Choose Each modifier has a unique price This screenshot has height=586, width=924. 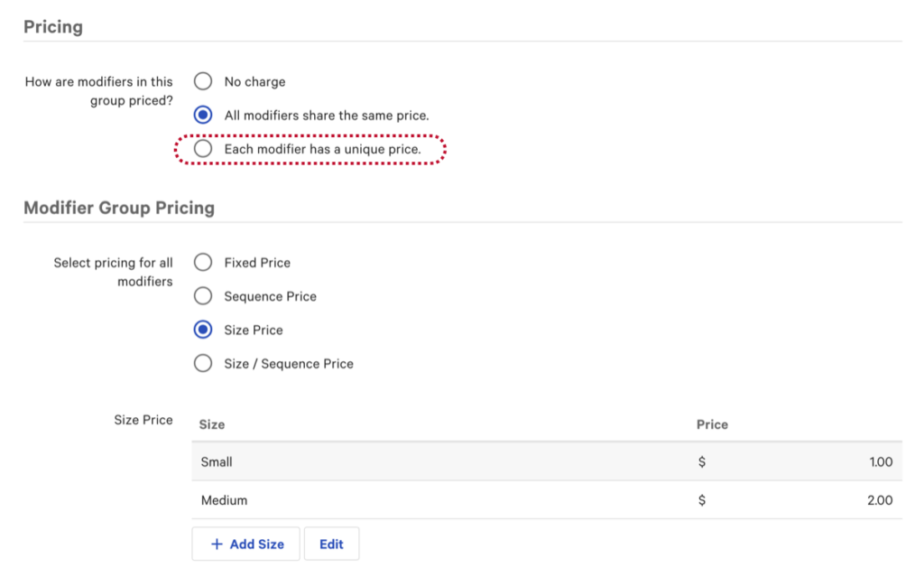coord(202,149)
